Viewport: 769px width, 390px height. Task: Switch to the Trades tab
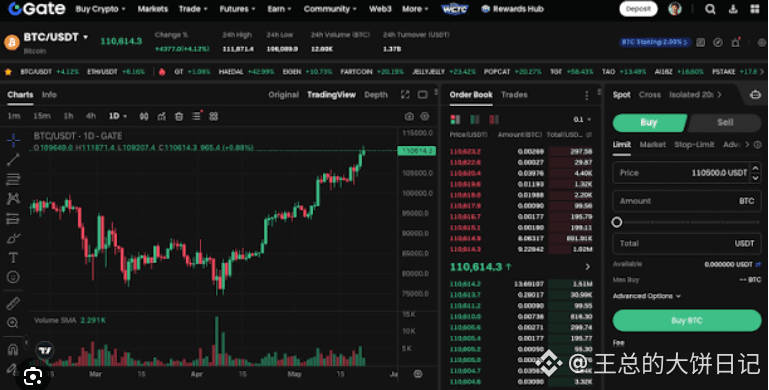coord(514,95)
